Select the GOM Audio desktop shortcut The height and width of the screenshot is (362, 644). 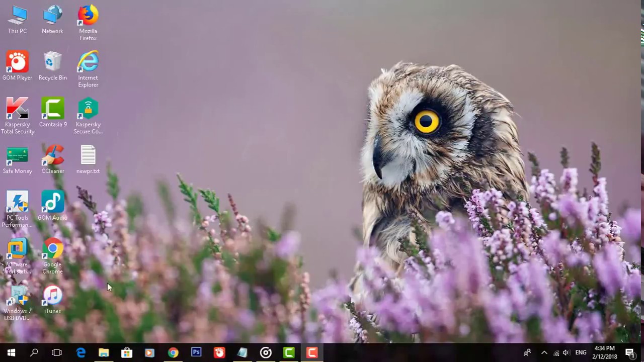(52, 206)
